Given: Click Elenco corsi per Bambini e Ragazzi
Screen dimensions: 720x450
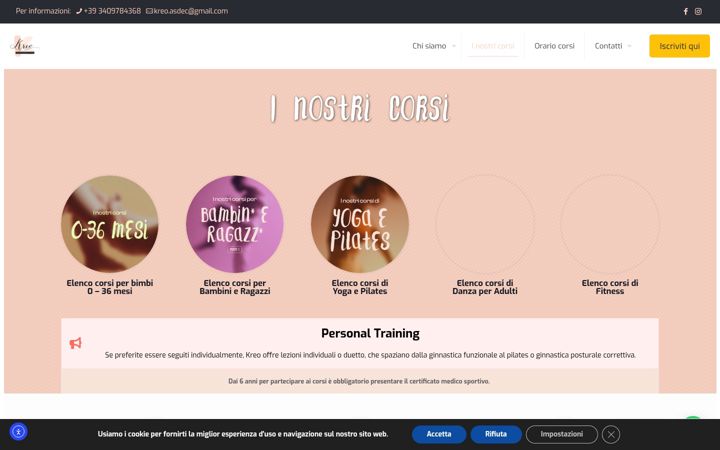Looking at the screenshot, I should coord(235,287).
